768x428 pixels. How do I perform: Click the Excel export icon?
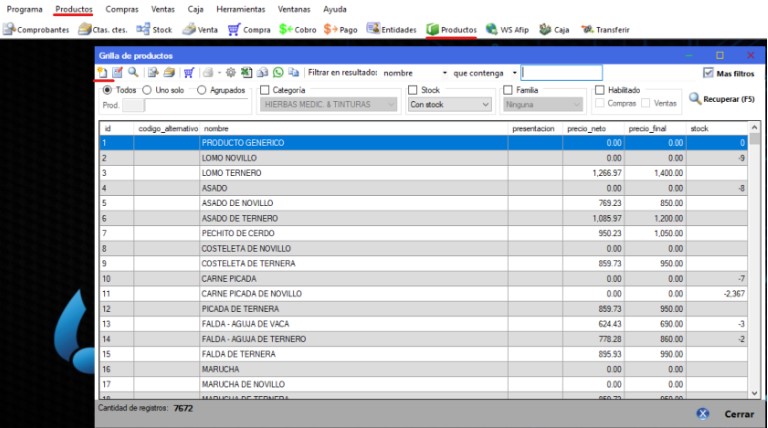coord(246,73)
